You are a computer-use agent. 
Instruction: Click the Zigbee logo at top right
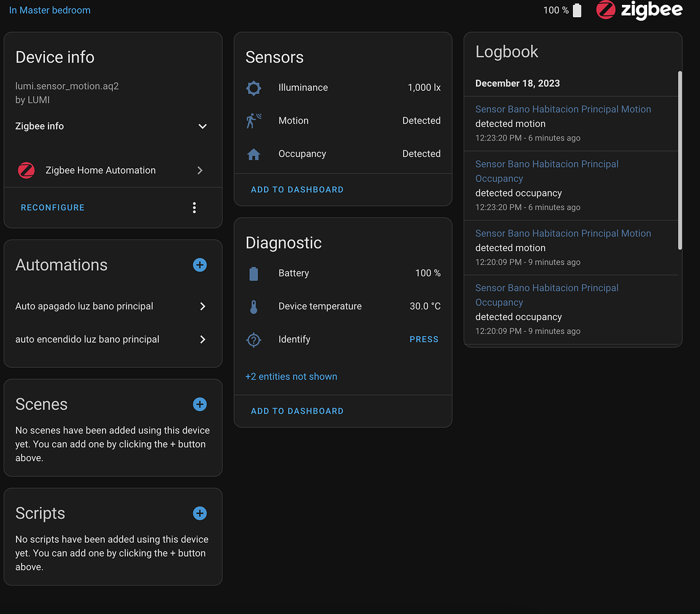click(x=639, y=10)
